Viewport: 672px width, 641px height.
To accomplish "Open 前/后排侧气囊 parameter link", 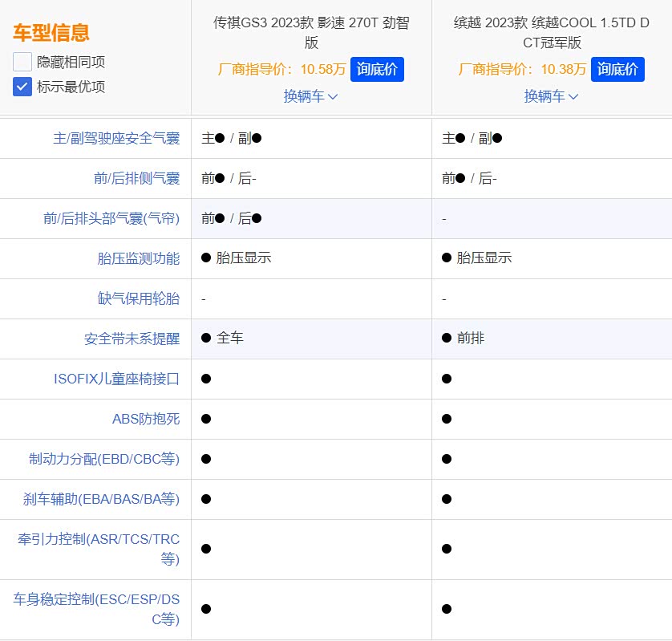I will [x=136, y=178].
